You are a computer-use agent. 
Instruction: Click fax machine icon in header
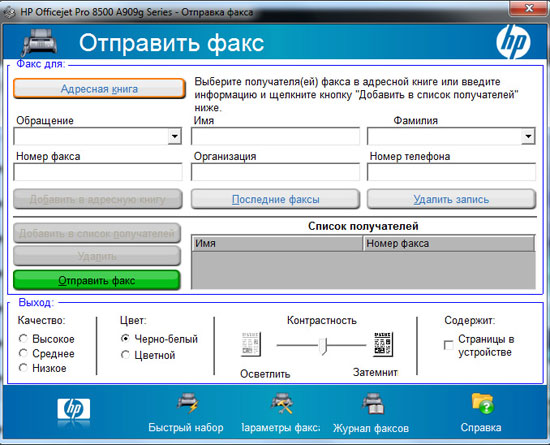coord(39,42)
